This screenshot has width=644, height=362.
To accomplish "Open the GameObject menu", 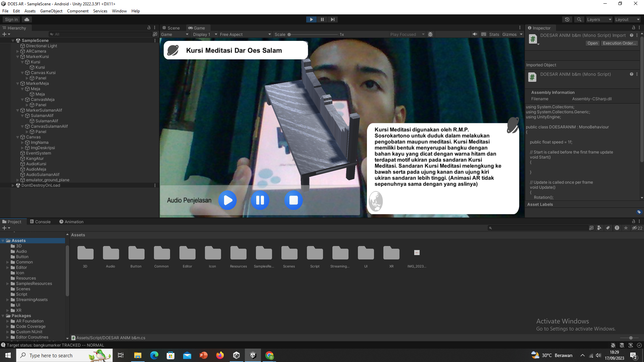I will click(51, 11).
